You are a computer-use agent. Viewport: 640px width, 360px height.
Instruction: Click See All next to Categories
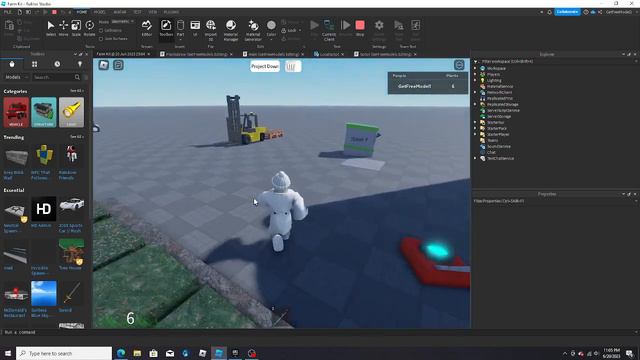pyautogui.click(x=77, y=91)
